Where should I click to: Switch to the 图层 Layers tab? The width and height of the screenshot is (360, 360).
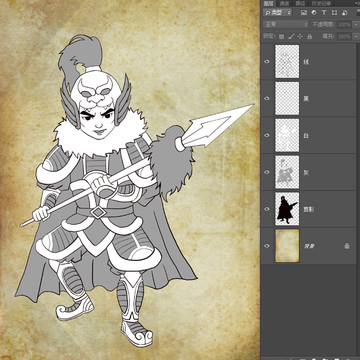coord(269,3)
